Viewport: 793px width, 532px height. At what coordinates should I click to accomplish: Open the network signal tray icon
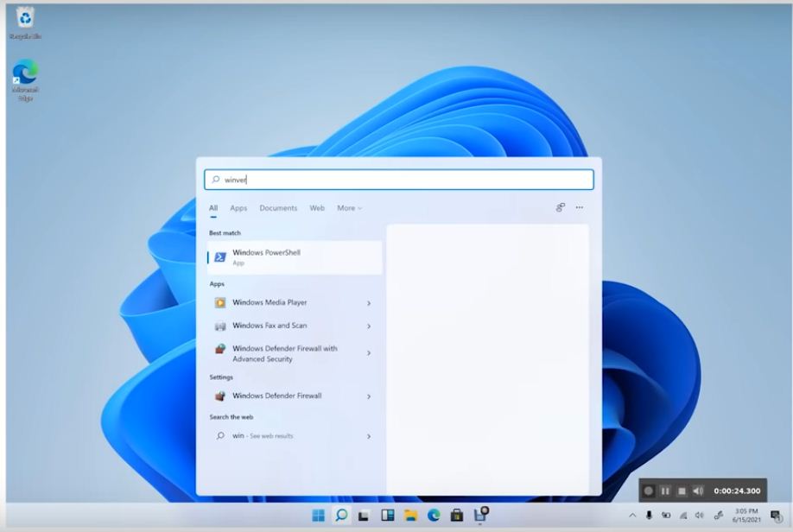pyautogui.click(x=683, y=516)
